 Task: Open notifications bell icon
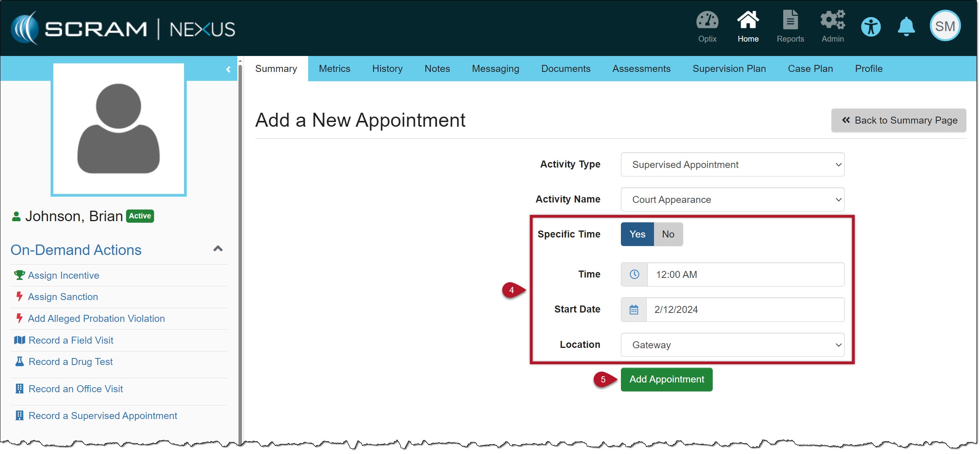906,27
